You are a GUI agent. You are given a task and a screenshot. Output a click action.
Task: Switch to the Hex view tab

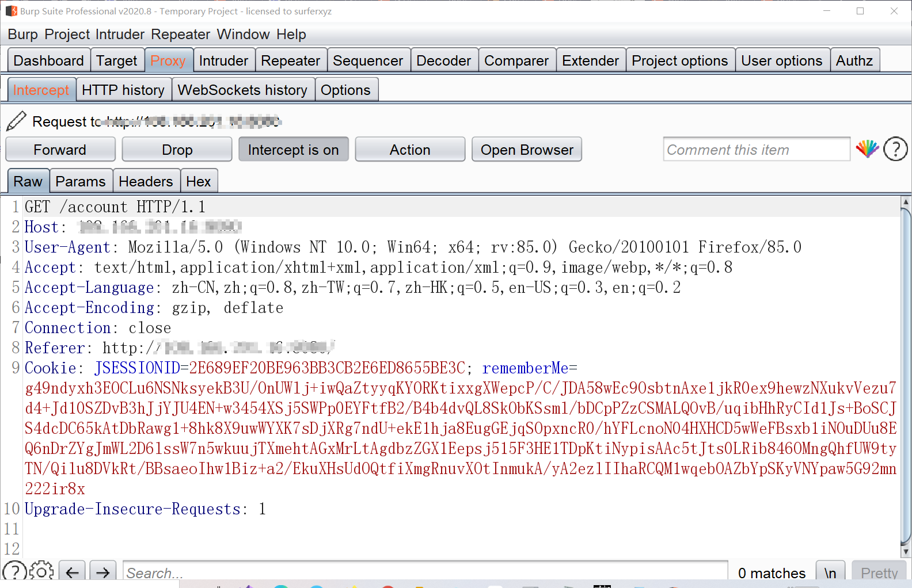click(x=199, y=181)
